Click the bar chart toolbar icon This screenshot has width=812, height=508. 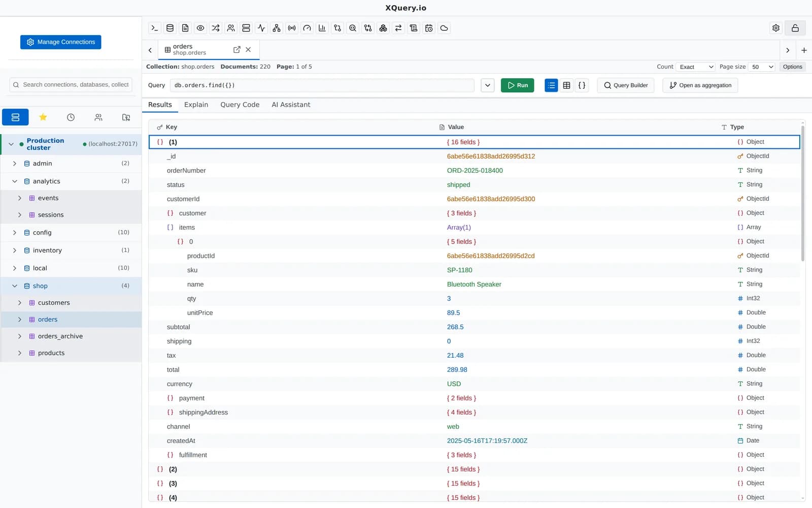[322, 28]
